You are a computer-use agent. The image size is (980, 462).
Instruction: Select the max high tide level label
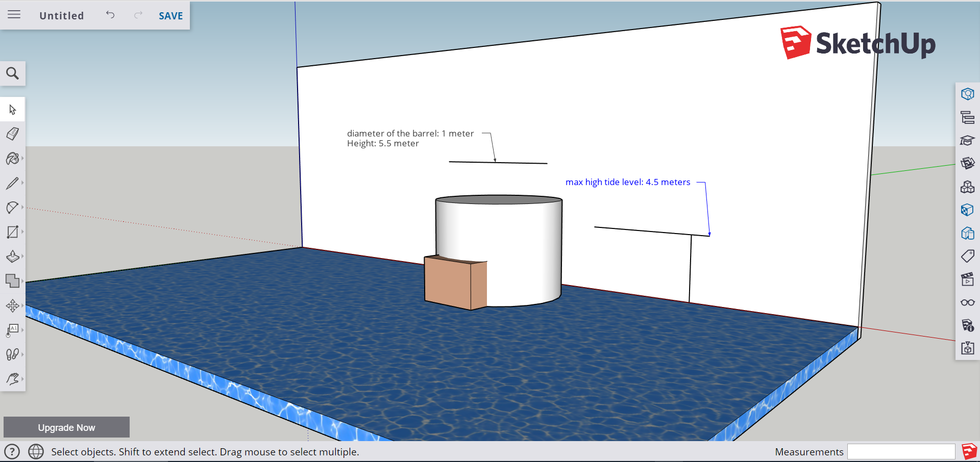pyautogui.click(x=628, y=182)
